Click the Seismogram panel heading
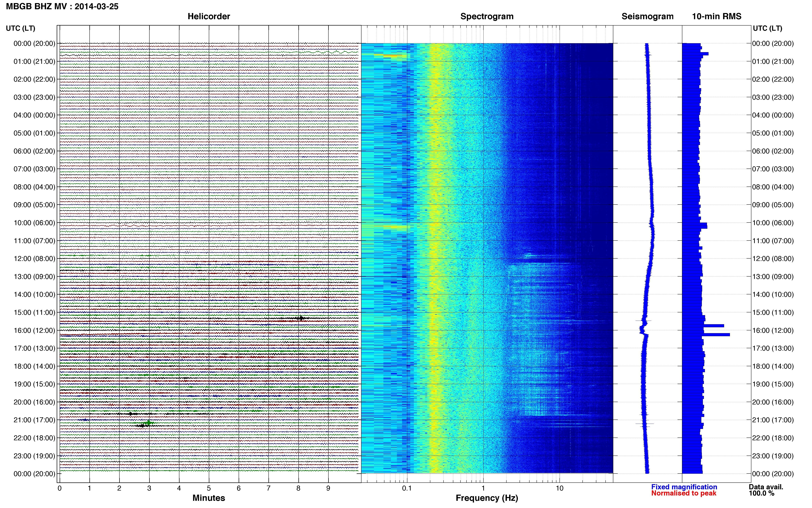The width and height of the screenshot is (812, 508). click(648, 16)
